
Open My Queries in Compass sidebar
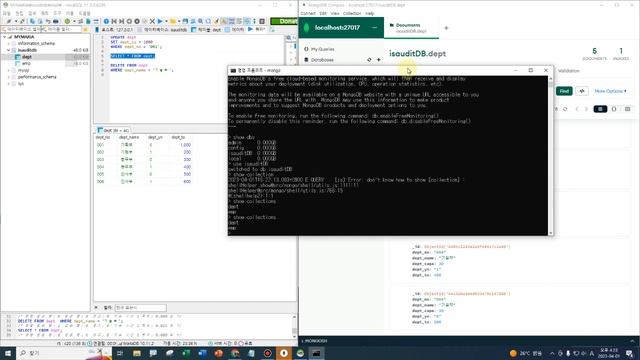(322, 49)
